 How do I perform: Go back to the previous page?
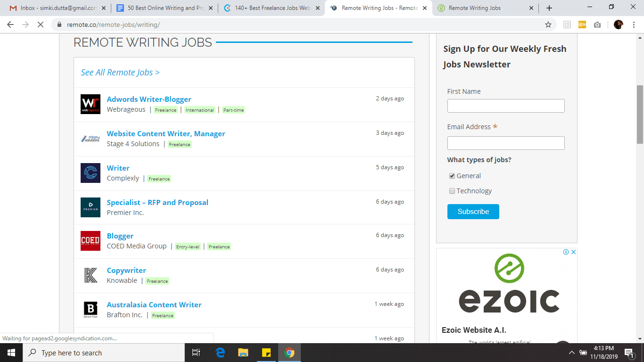point(10,25)
